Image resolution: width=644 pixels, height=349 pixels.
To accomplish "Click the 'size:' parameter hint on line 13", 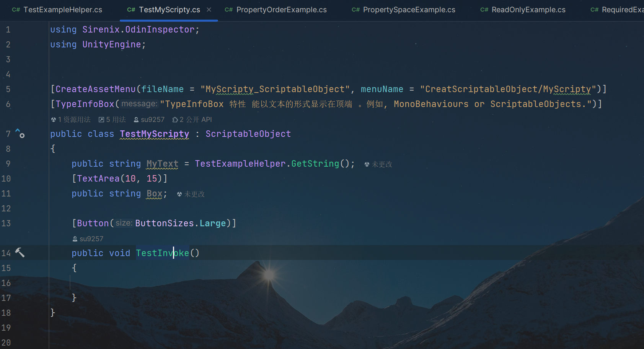I will point(124,223).
